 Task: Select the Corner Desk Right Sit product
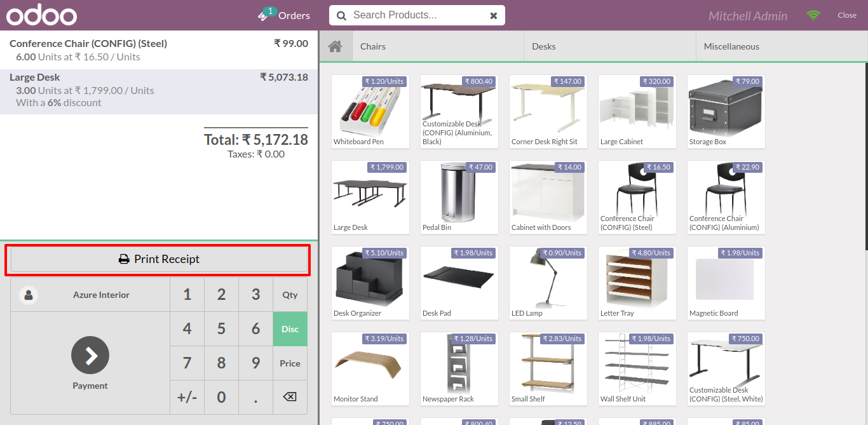(548, 112)
